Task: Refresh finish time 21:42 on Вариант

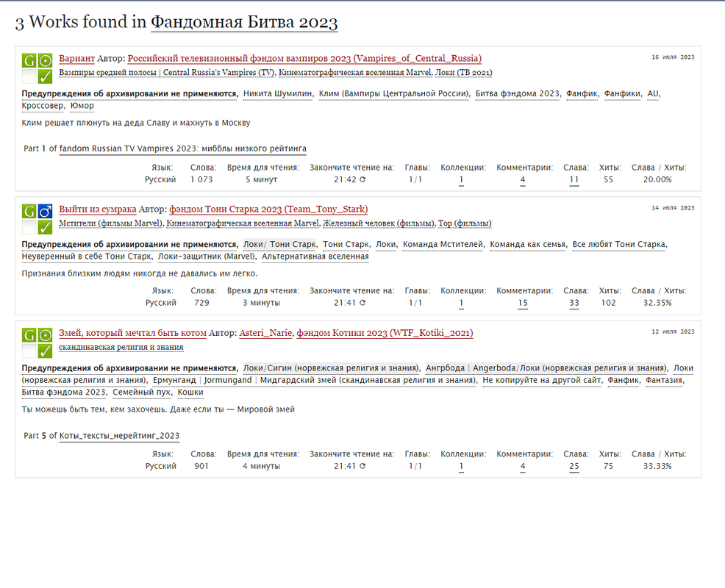Action: (362, 179)
